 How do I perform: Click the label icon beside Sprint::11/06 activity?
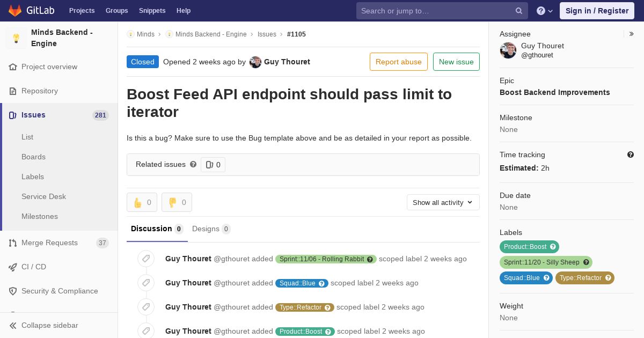tap(145, 259)
